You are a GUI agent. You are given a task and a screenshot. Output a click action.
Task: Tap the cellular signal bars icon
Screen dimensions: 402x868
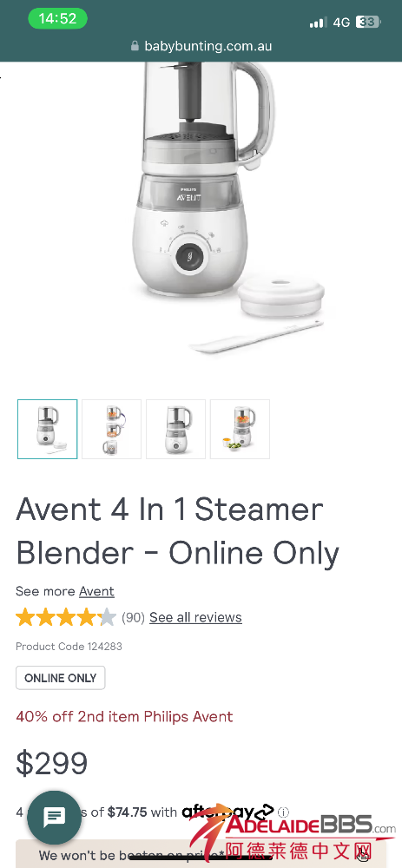point(318,23)
